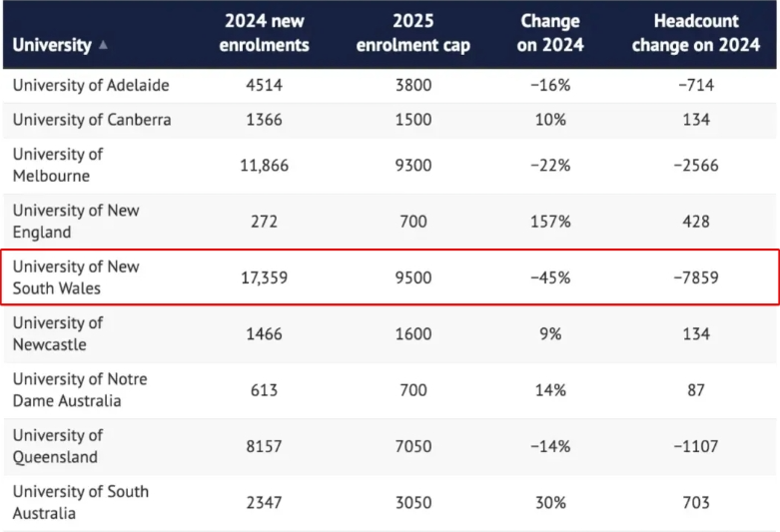Click the sort arrow next to University
The image size is (780, 532).
coord(104,46)
